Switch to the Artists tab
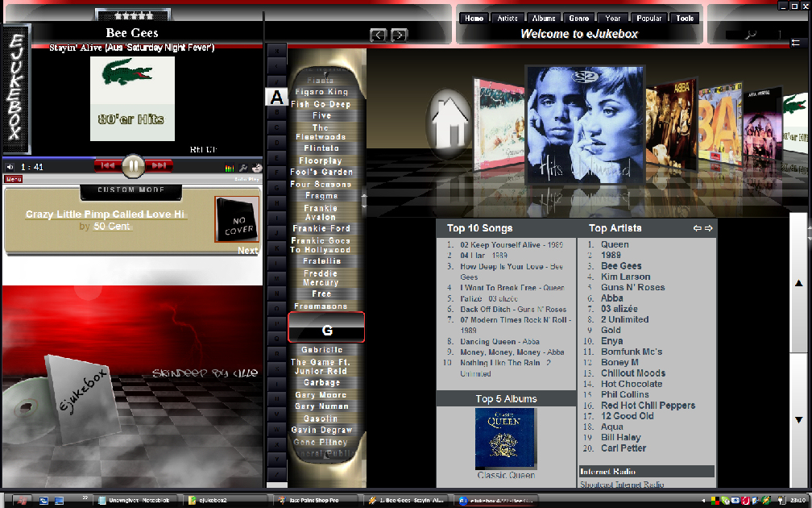 click(507, 18)
